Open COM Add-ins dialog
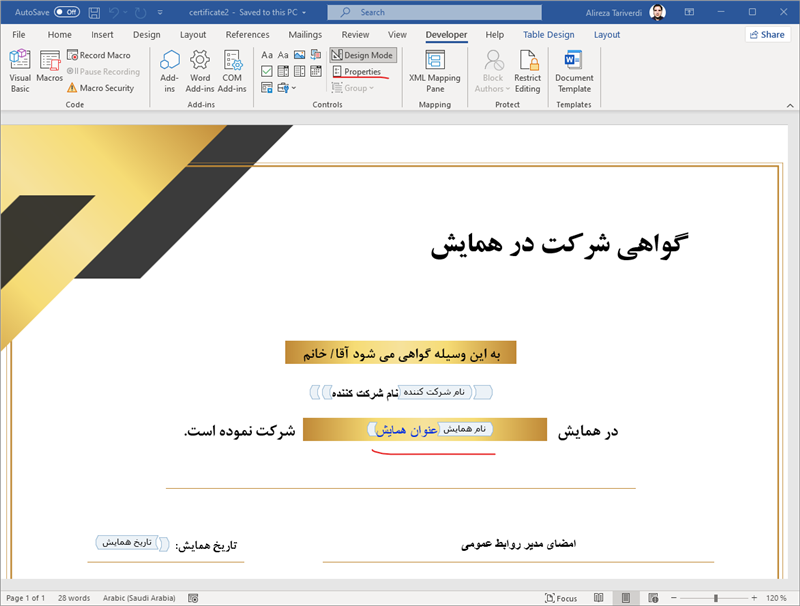 [232, 69]
